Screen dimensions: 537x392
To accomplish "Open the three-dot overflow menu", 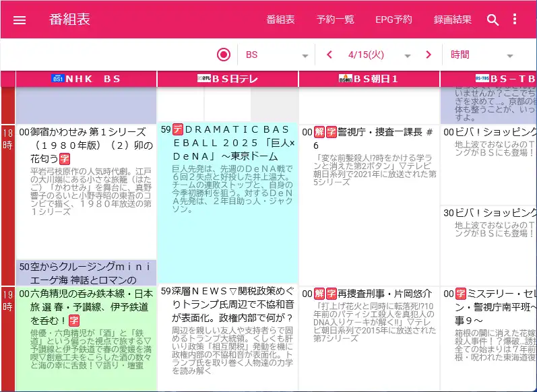I will pos(514,19).
